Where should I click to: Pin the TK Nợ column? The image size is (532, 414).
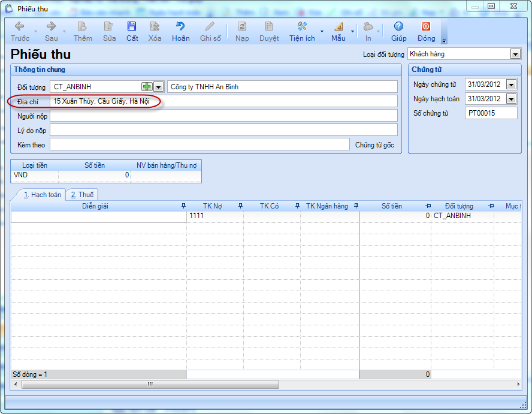coord(241,206)
